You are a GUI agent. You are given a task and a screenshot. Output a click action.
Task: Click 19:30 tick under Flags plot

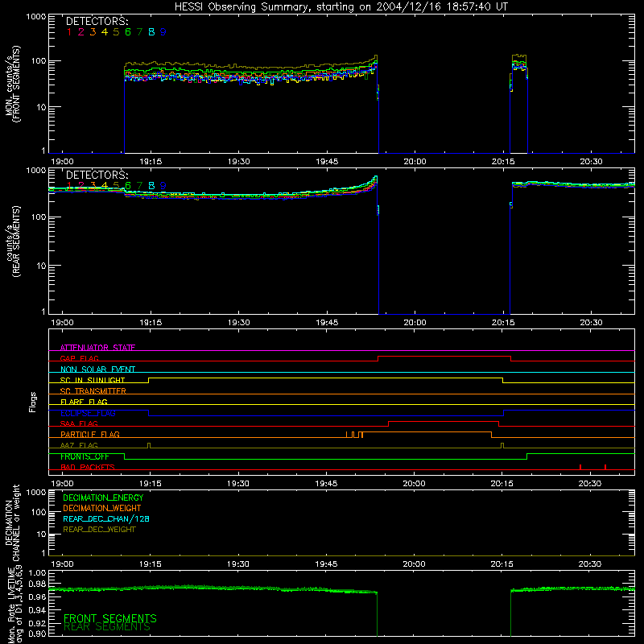(238, 484)
